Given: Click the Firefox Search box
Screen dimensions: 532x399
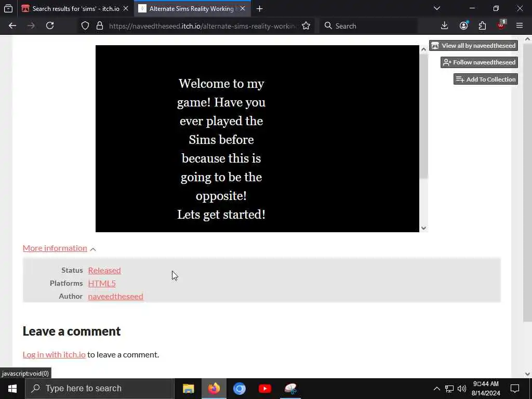Looking at the screenshot, I should (x=369, y=26).
